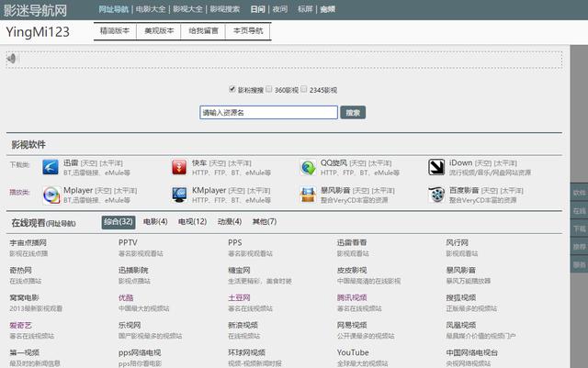Viewport: 588px width, 368px height.
Task: Select the 本页导航 tab
Action: 248,31
